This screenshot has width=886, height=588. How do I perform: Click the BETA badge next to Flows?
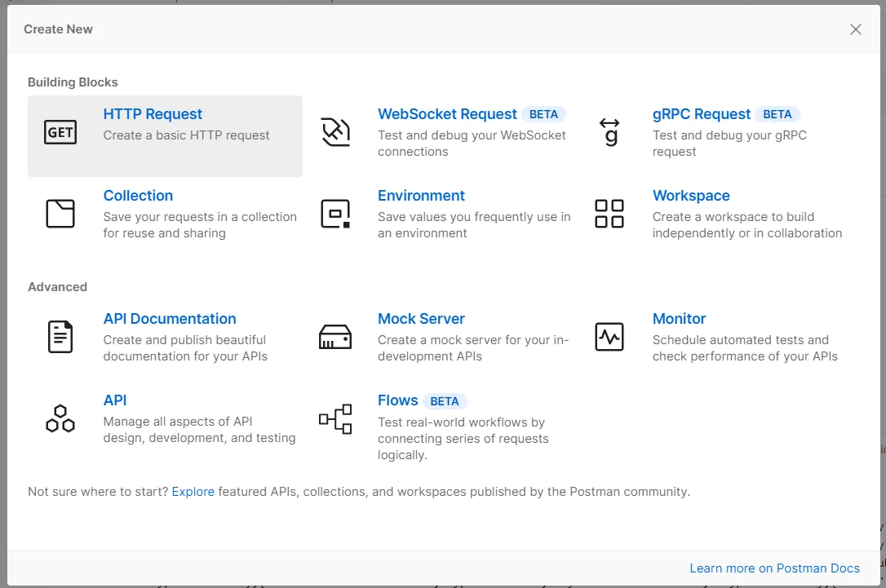445,401
